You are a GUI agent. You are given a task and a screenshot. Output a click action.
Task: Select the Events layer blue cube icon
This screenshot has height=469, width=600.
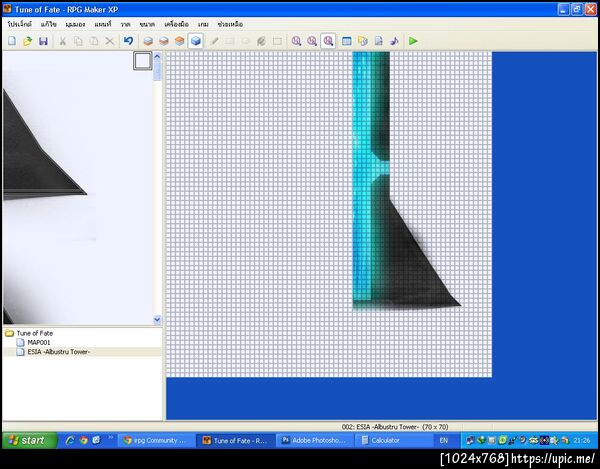pyautogui.click(x=196, y=41)
